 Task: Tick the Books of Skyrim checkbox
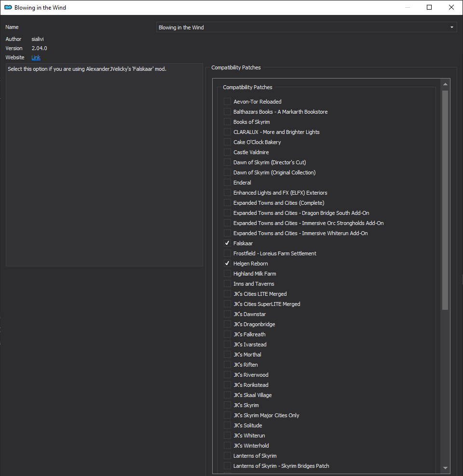[x=227, y=122]
